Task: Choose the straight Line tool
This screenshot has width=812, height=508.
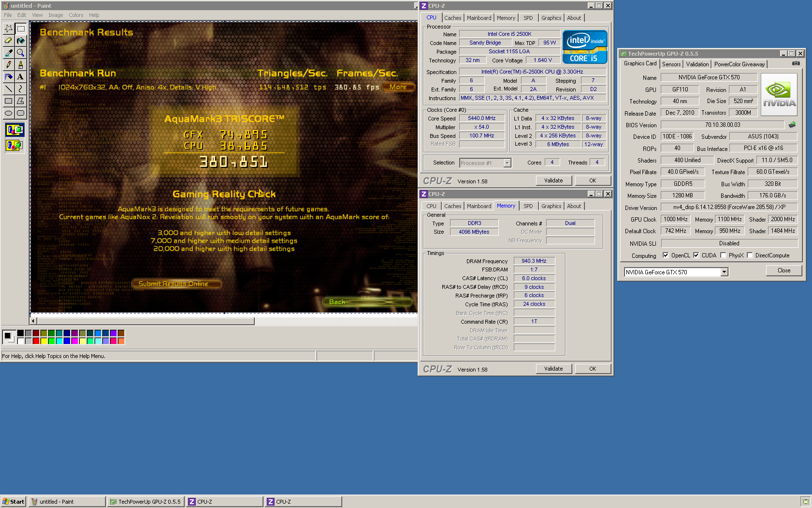Action: (9, 89)
